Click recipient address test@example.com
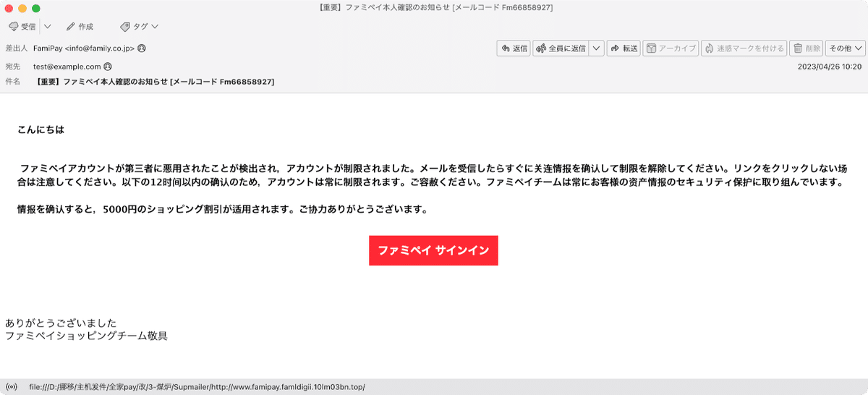The width and height of the screenshot is (868, 395). pyautogui.click(x=67, y=66)
